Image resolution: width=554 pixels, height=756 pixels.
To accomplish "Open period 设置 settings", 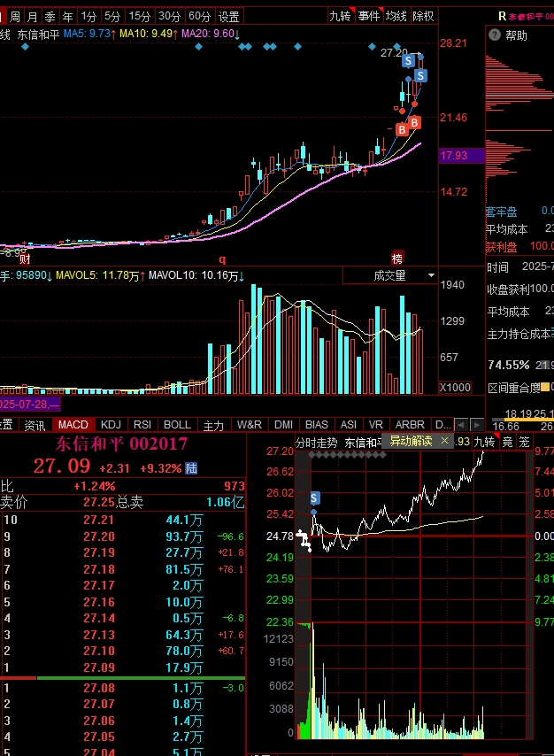I will point(229,17).
